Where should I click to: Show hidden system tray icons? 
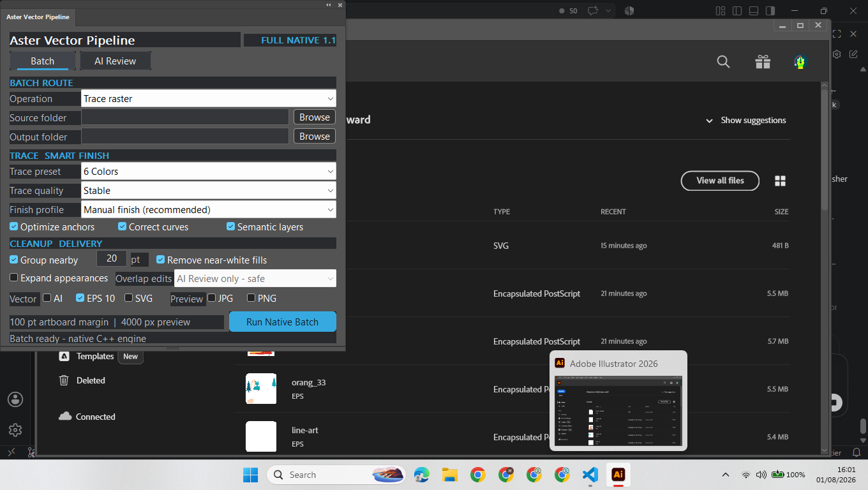(726, 475)
